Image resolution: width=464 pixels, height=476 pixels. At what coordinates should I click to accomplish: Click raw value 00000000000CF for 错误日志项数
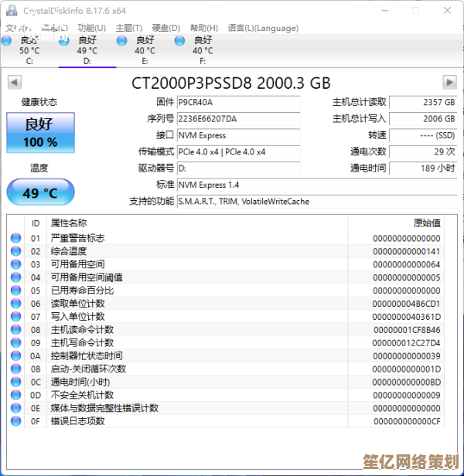point(408,421)
